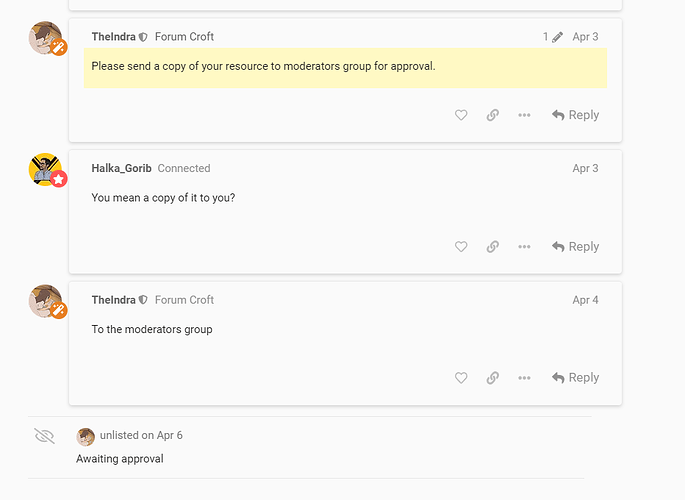Click TheIndra's avatar on the Apr 4 post

pyautogui.click(x=46, y=301)
